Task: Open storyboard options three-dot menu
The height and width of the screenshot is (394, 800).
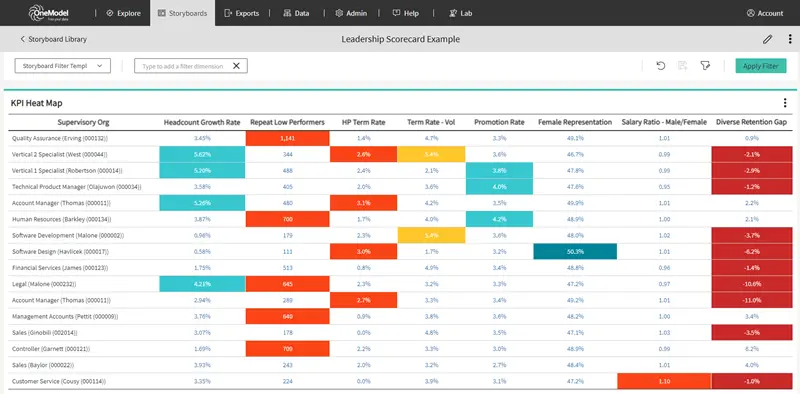Action: [790, 39]
